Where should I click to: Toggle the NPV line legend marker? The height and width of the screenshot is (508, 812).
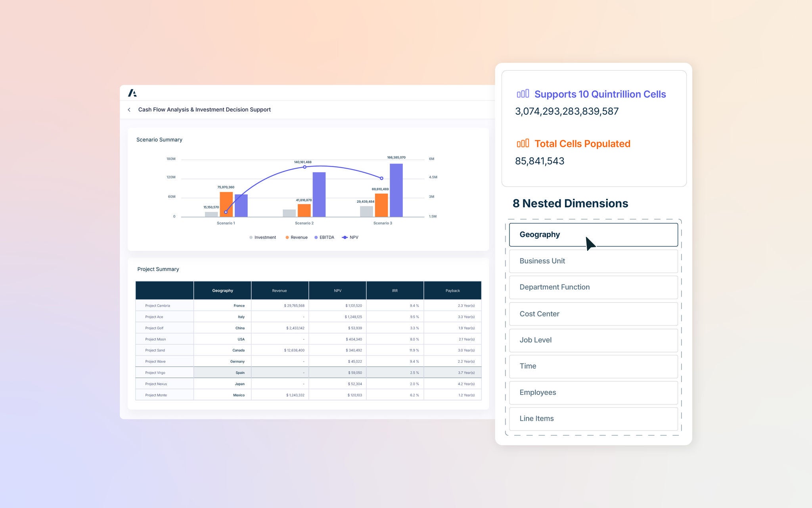click(345, 237)
